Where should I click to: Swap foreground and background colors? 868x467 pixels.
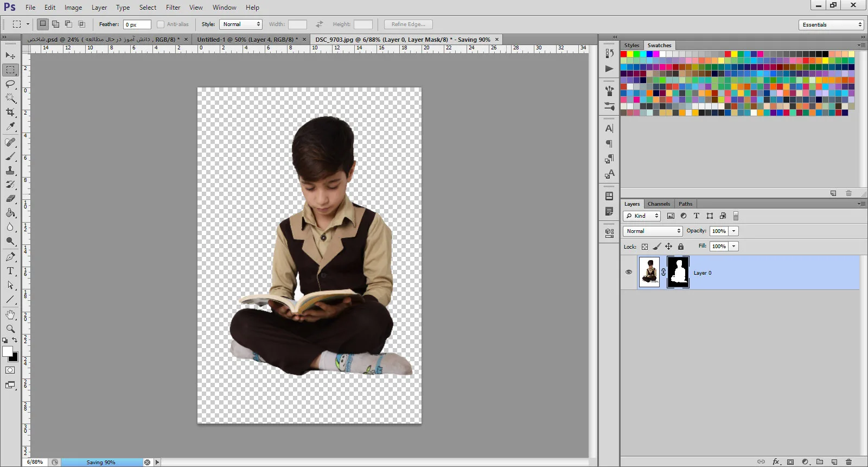click(15, 340)
